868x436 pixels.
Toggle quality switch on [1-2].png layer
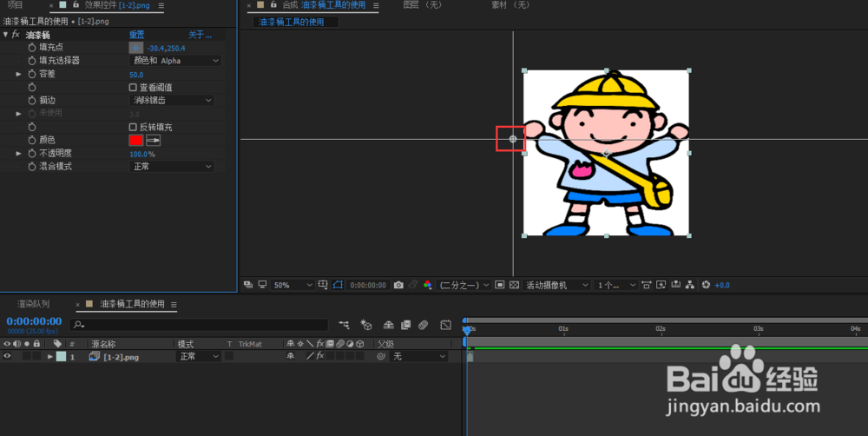tap(310, 357)
